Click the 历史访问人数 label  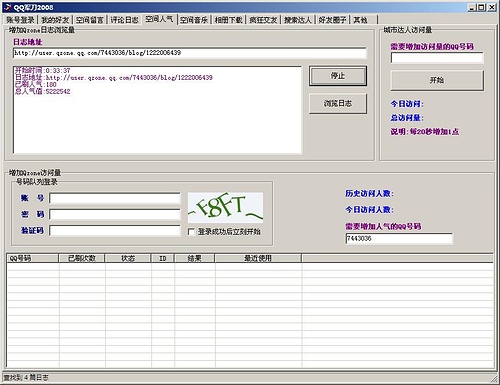coord(369,194)
